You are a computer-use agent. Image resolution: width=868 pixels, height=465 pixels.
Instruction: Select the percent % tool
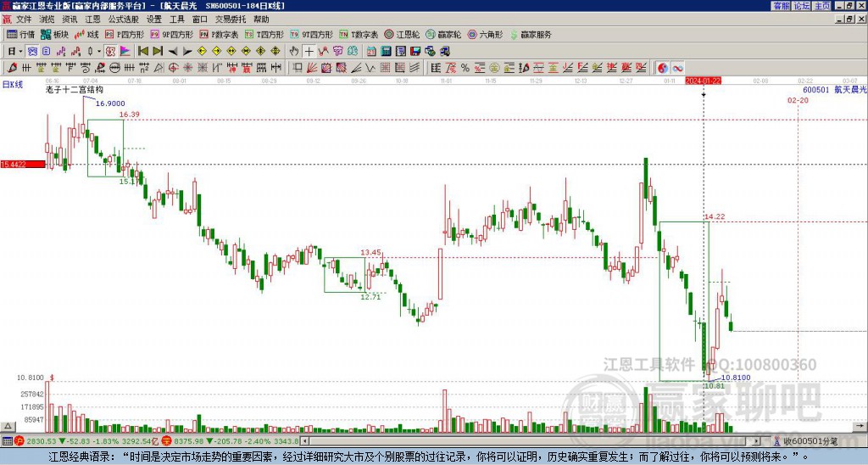pos(465,68)
